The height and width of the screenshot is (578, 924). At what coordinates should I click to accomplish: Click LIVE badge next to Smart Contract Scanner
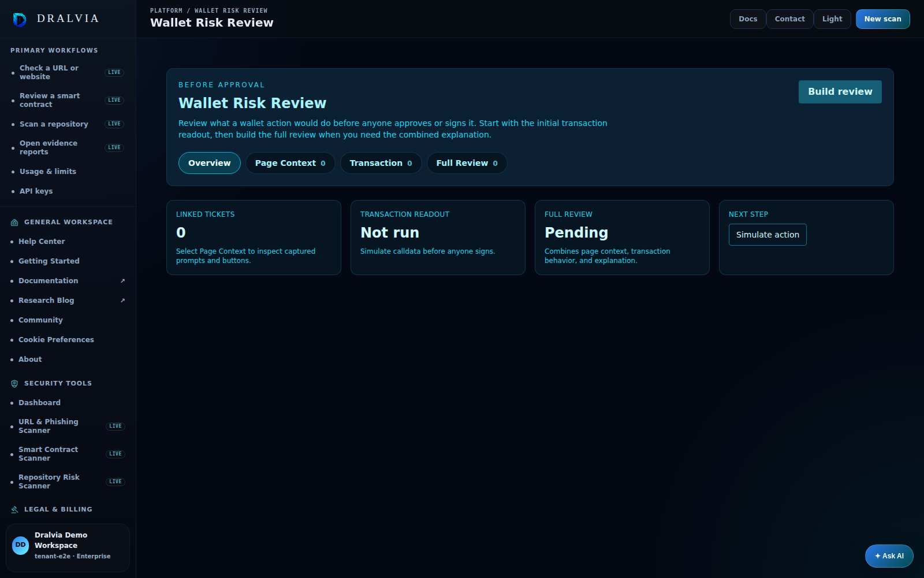click(x=115, y=454)
